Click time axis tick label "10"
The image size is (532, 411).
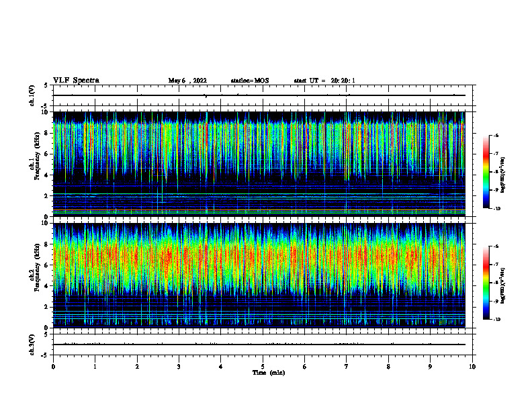pos(472,367)
